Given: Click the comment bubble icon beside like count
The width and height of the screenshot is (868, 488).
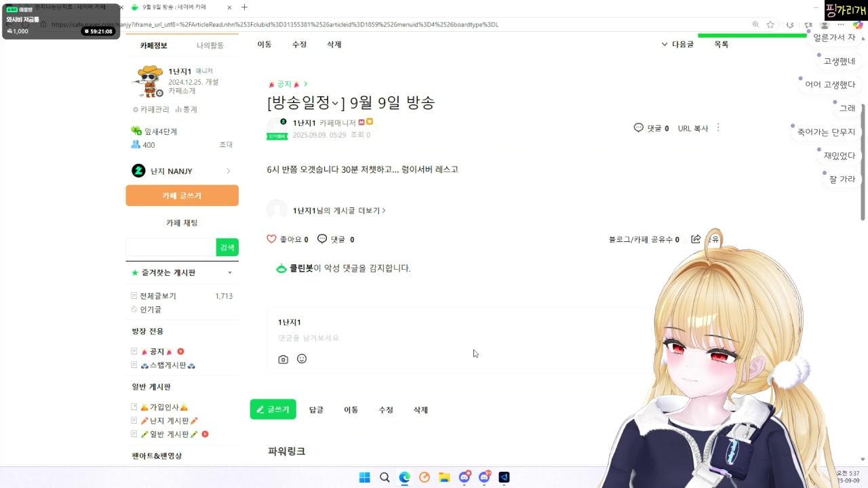Looking at the screenshot, I should (322, 239).
